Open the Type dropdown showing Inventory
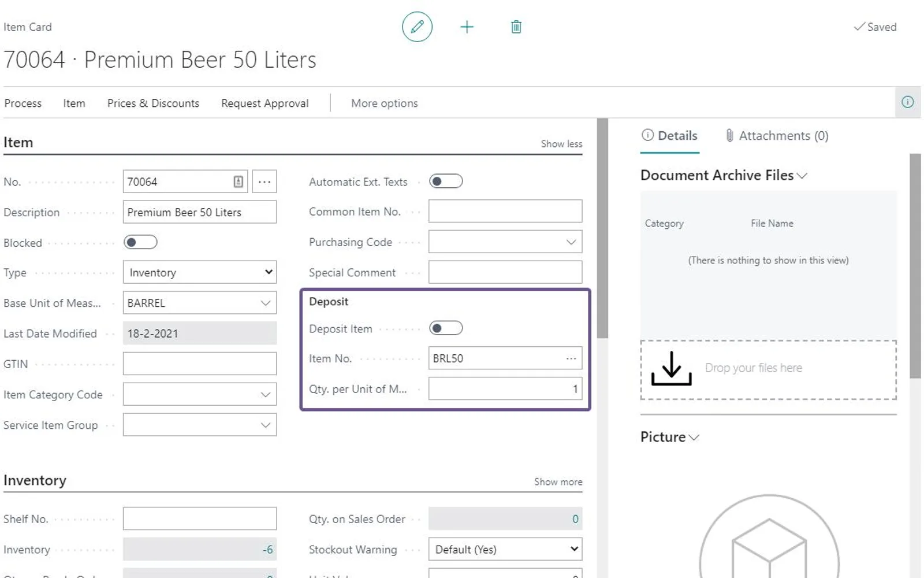Image resolution: width=924 pixels, height=578 pixels. pos(200,272)
